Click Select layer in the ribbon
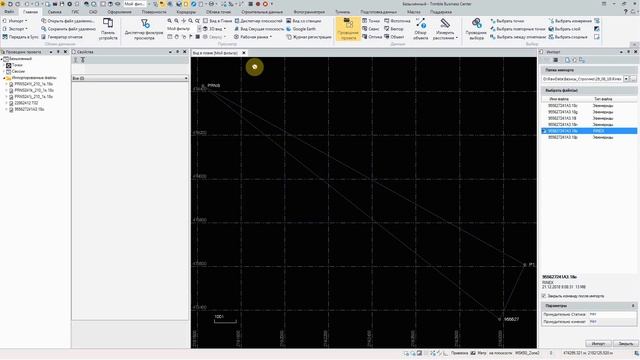Viewport: 640px width, 360px height. coord(564,29)
